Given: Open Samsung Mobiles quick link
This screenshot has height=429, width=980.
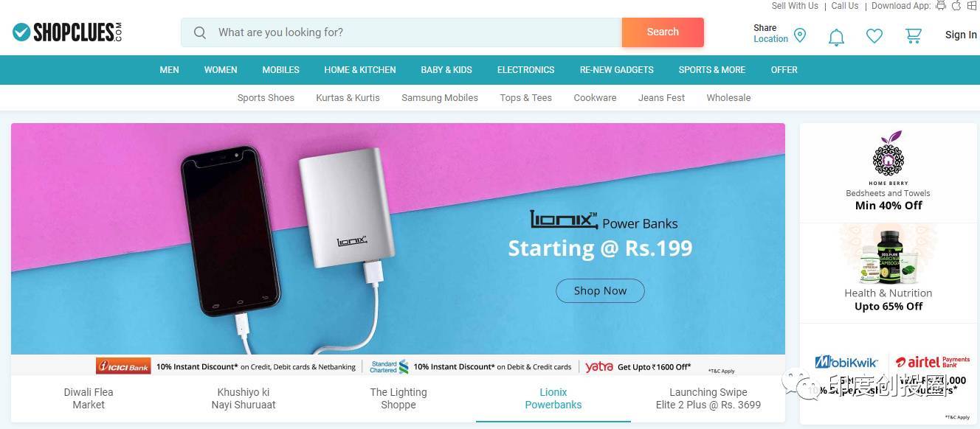Looking at the screenshot, I should pyautogui.click(x=440, y=97).
